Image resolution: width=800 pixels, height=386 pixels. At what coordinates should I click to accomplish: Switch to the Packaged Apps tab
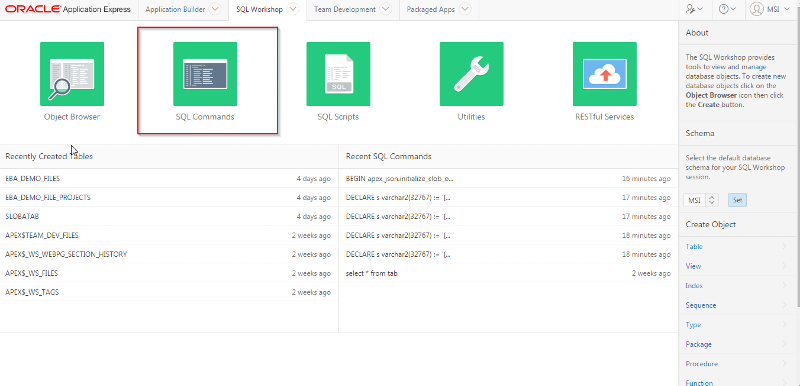[430, 9]
